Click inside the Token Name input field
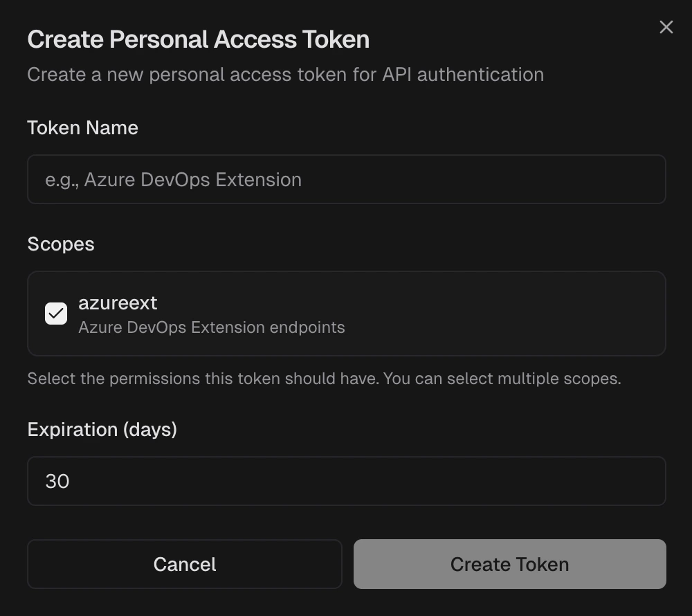The width and height of the screenshot is (692, 616). (346, 179)
